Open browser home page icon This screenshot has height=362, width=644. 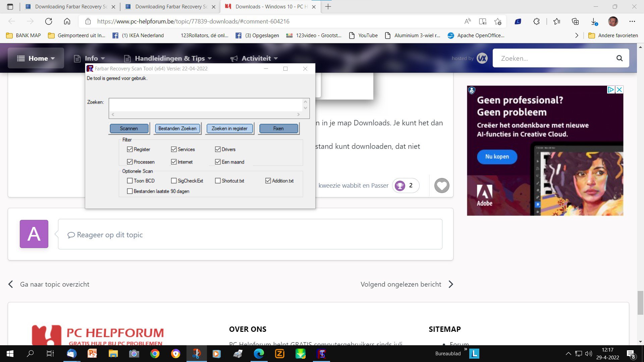point(67,21)
